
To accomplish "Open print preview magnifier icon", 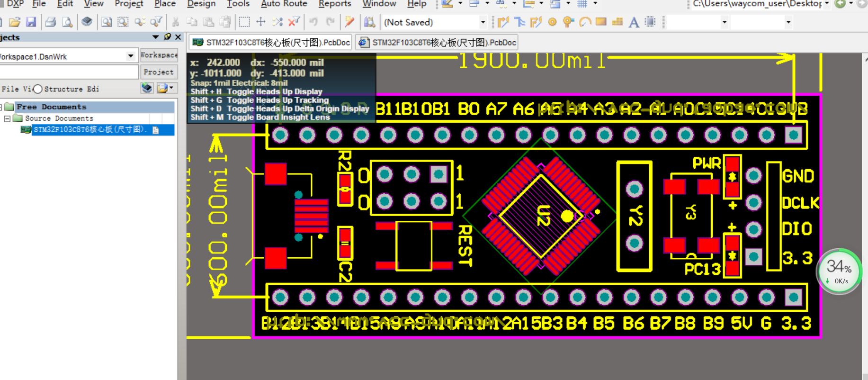I will [67, 22].
